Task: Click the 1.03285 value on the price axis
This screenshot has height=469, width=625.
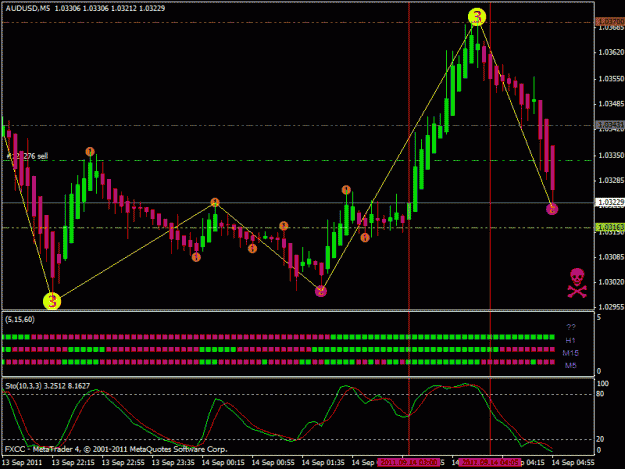Action: pyautogui.click(x=611, y=181)
